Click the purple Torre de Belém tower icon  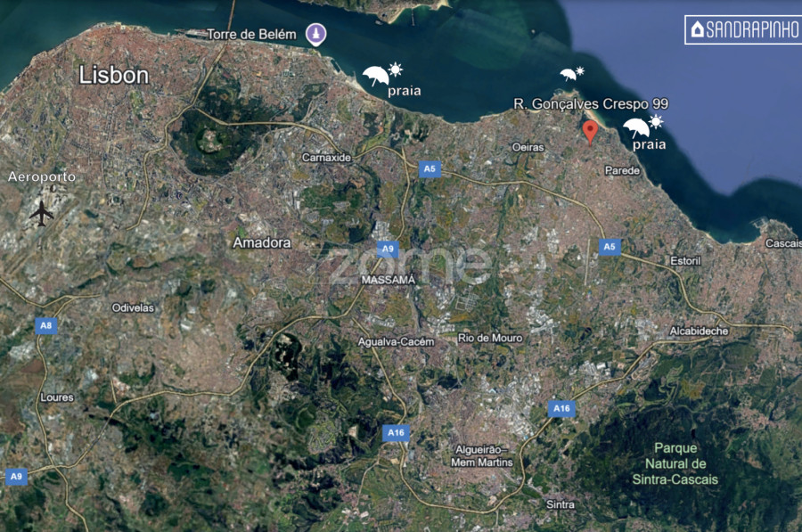tap(315, 35)
